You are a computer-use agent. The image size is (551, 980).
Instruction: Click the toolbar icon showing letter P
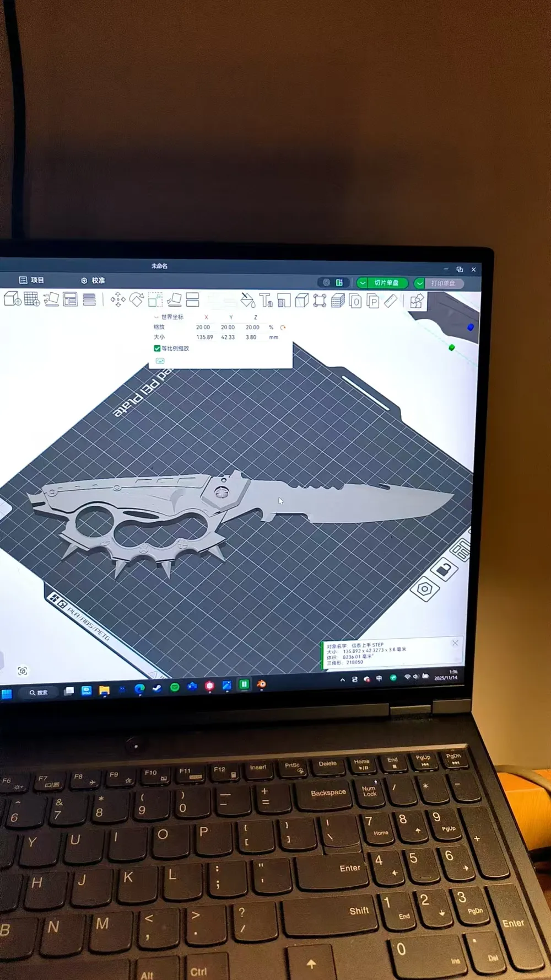click(373, 301)
